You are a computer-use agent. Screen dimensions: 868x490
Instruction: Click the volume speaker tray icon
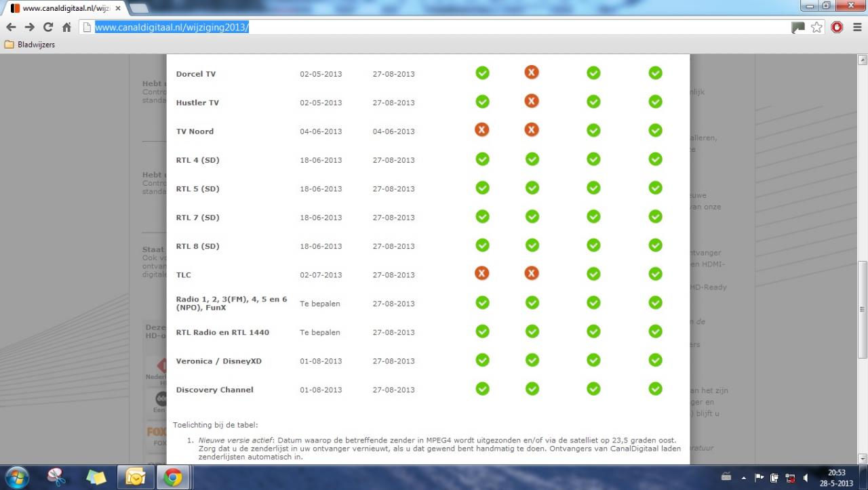click(x=806, y=478)
